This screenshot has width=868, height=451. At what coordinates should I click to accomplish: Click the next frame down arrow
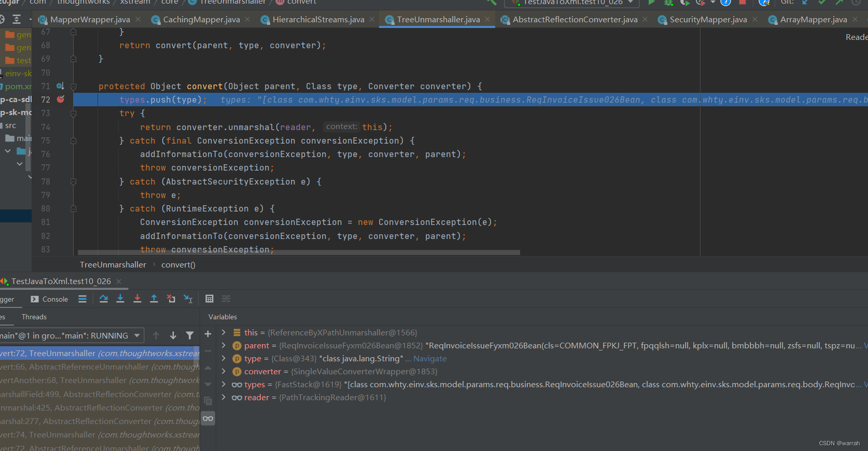pos(173,335)
